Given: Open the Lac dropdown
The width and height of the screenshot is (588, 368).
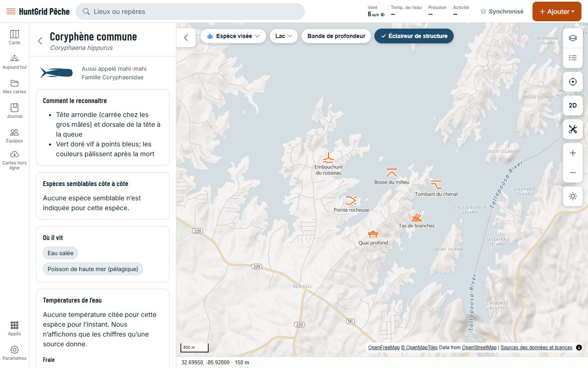Looking at the screenshot, I should pos(284,36).
